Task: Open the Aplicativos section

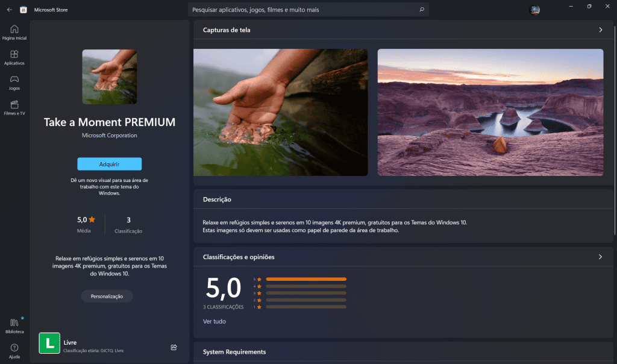Action: (14, 58)
